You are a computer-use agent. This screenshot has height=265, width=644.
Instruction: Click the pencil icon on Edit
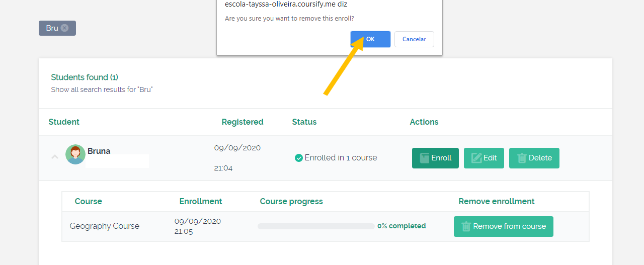476,158
